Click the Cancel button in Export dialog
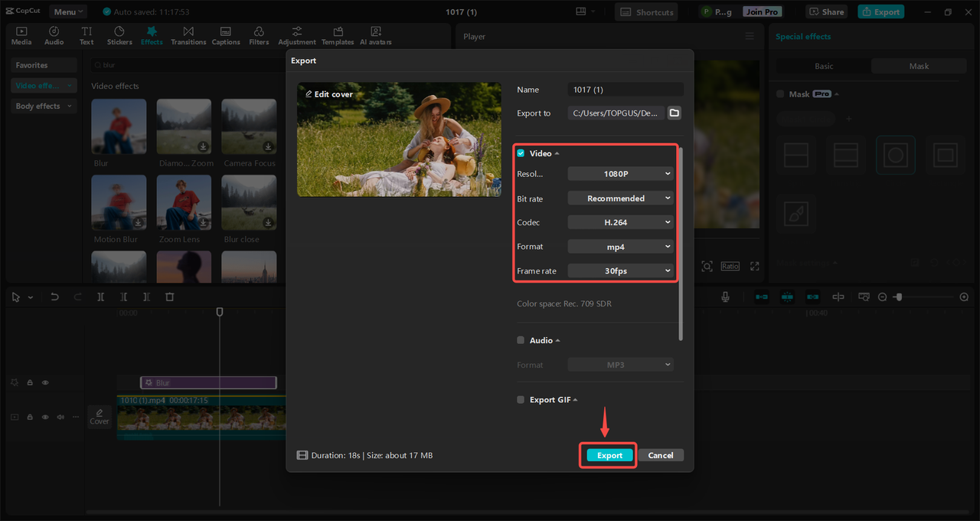This screenshot has height=521, width=980. (661, 455)
